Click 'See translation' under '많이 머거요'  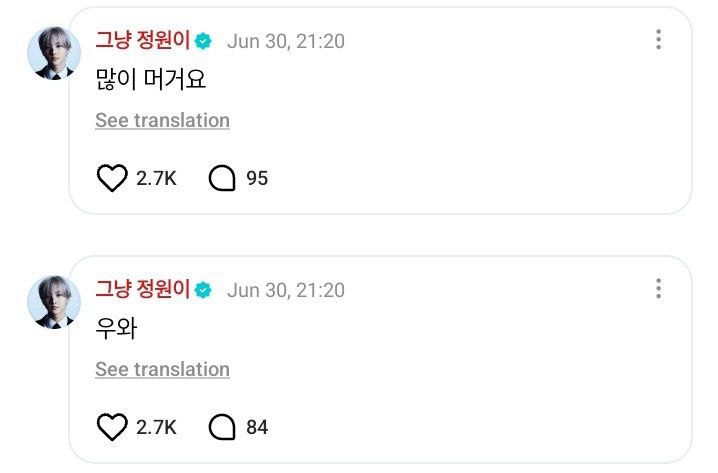(163, 120)
